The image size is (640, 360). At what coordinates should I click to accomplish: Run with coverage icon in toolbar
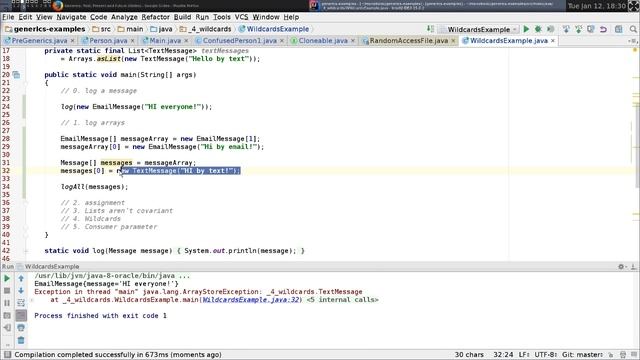(550, 29)
